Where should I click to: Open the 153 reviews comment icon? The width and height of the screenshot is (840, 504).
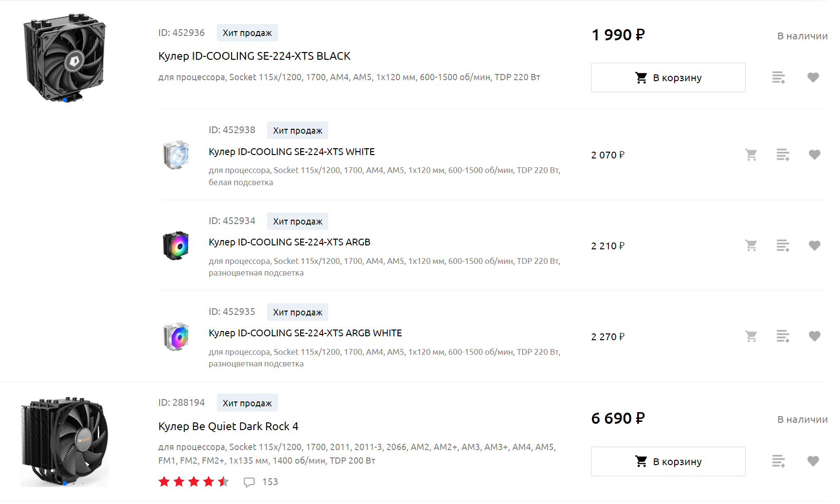(249, 482)
